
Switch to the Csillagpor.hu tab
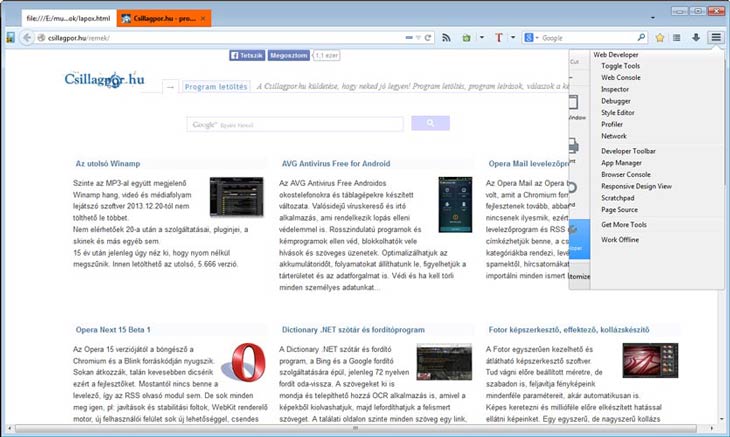coord(164,19)
